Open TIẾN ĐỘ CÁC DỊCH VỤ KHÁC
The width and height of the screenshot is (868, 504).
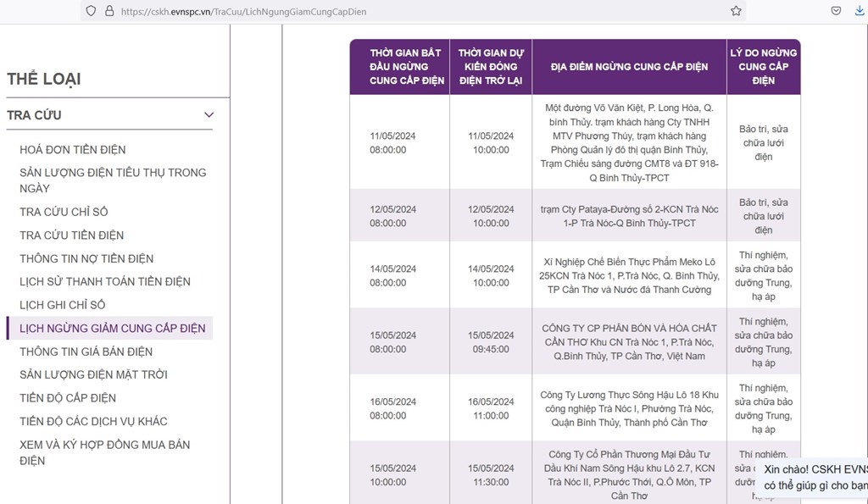point(93,421)
